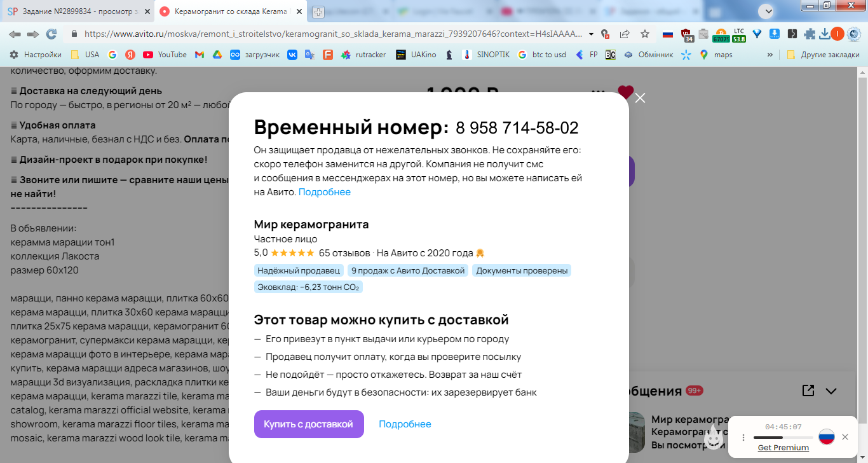Open the YouTube bookmark
This screenshot has width=868, height=463.
pos(165,55)
